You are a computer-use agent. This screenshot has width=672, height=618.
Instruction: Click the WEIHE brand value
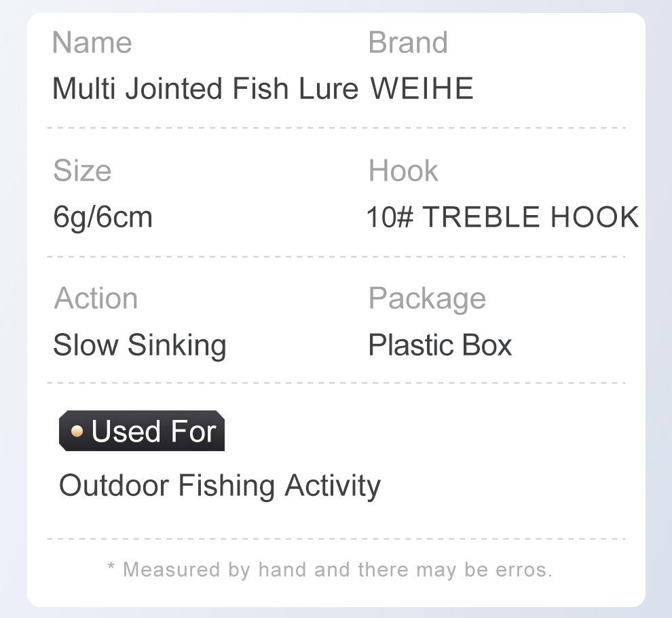point(422,89)
